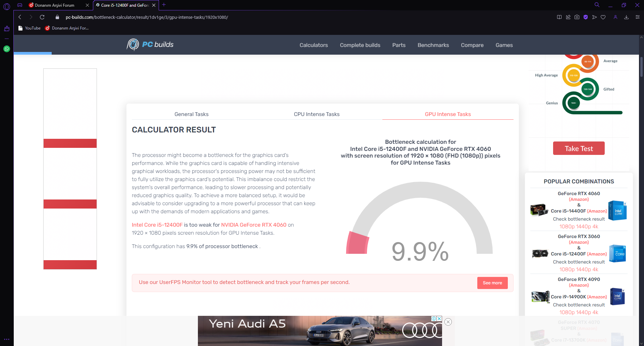Image resolution: width=644 pixels, height=346 pixels.
Task: View site security lock information
Action: coord(57,17)
